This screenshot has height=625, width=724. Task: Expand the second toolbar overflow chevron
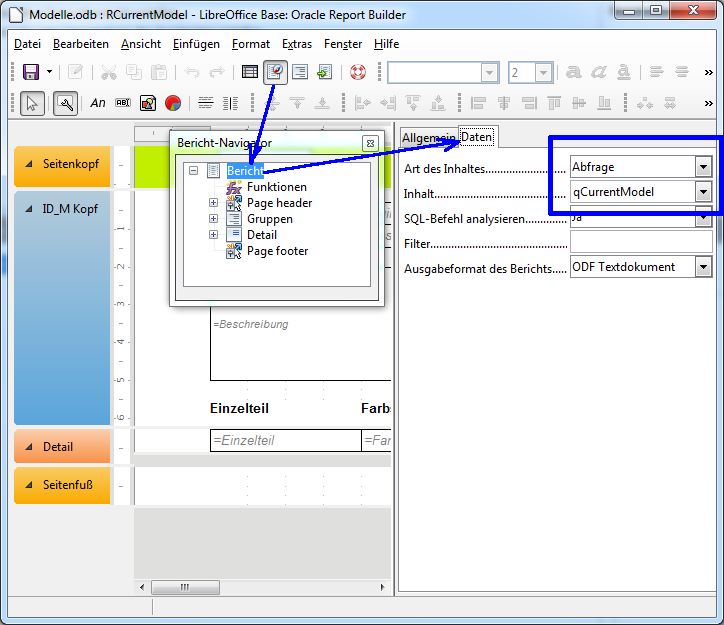point(708,103)
